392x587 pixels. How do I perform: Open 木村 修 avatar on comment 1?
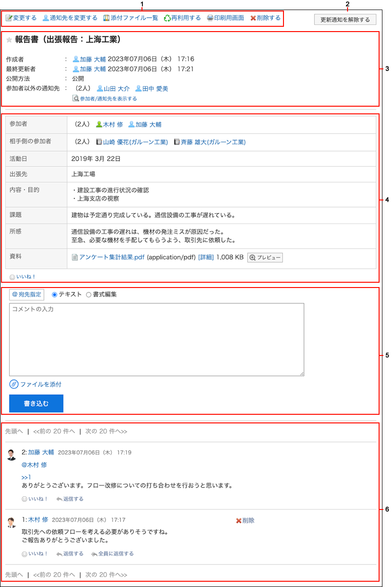(x=12, y=522)
